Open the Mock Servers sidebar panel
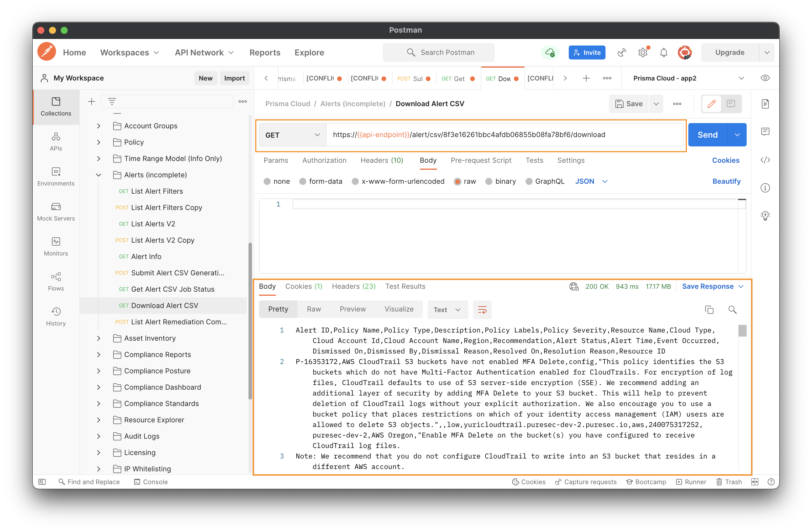This screenshot has height=532, width=812. [56, 211]
